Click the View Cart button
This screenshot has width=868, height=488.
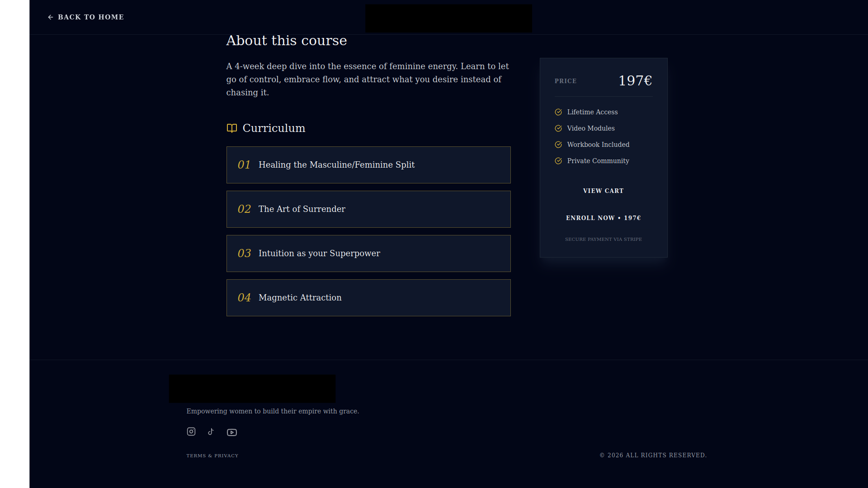(x=604, y=191)
